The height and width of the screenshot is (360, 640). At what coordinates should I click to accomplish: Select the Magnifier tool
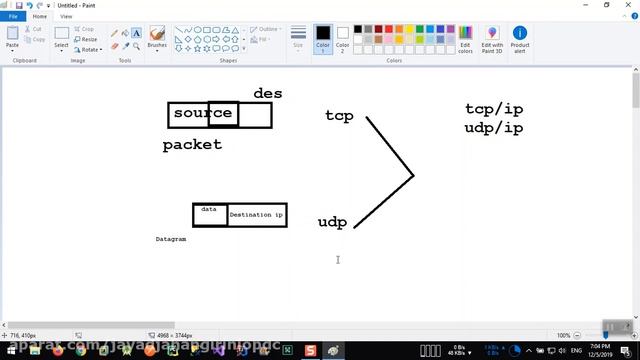(136, 47)
